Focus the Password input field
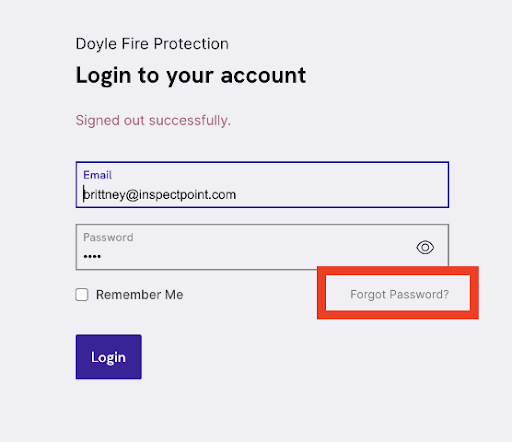This screenshot has height=442, width=512. click(262, 247)
